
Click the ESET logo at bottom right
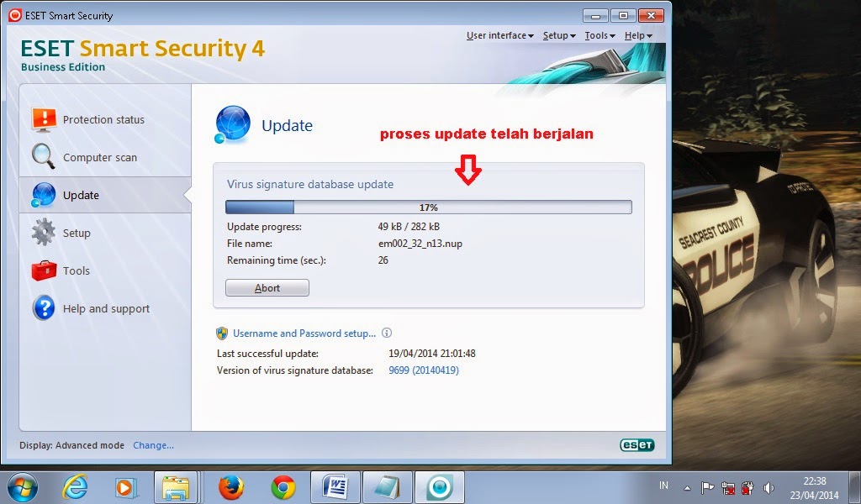[x=637, y=444]
